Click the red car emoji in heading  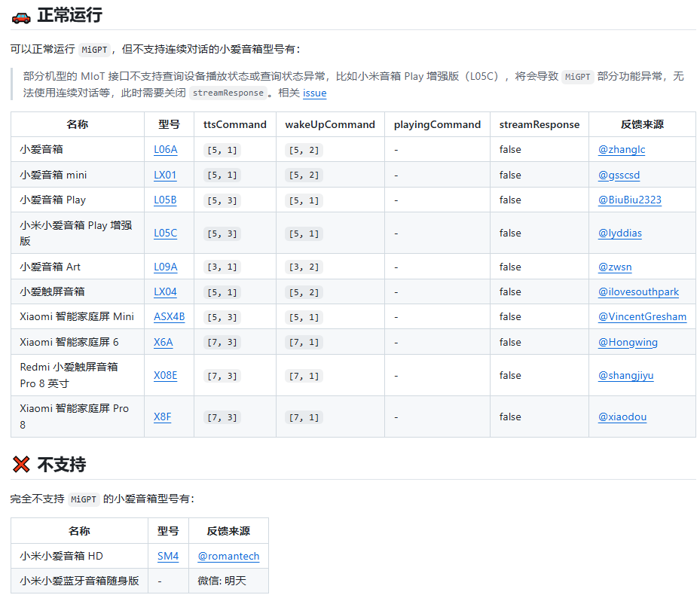coord(21,17)
